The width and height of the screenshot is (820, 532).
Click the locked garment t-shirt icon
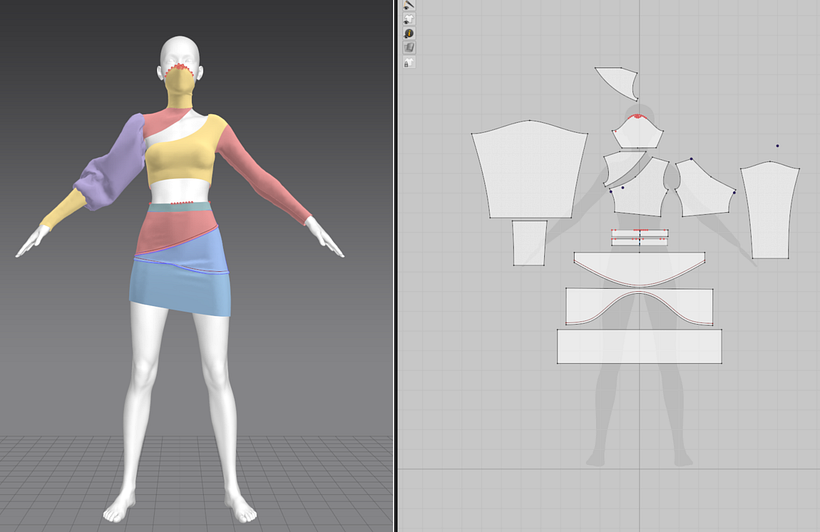(x=408, y=63)
